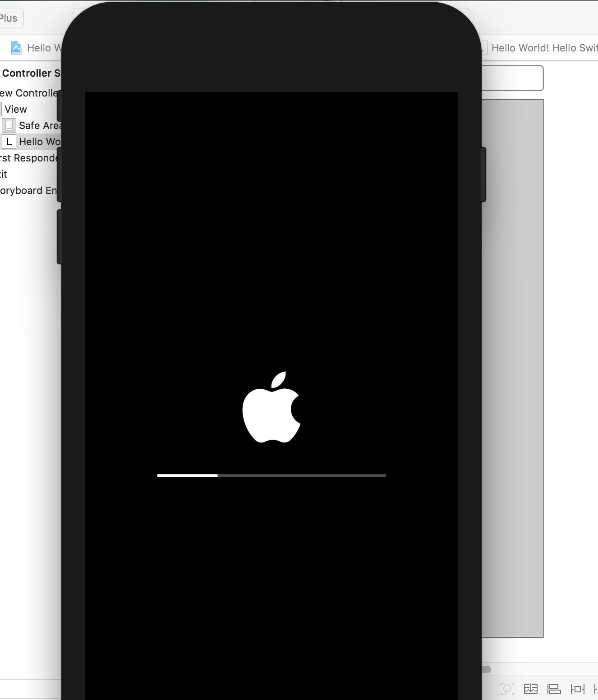The height and width of the screenshot is (700, 598).
Task: Click the Safe Area icon in outline
Action: (x=9, y=125)
